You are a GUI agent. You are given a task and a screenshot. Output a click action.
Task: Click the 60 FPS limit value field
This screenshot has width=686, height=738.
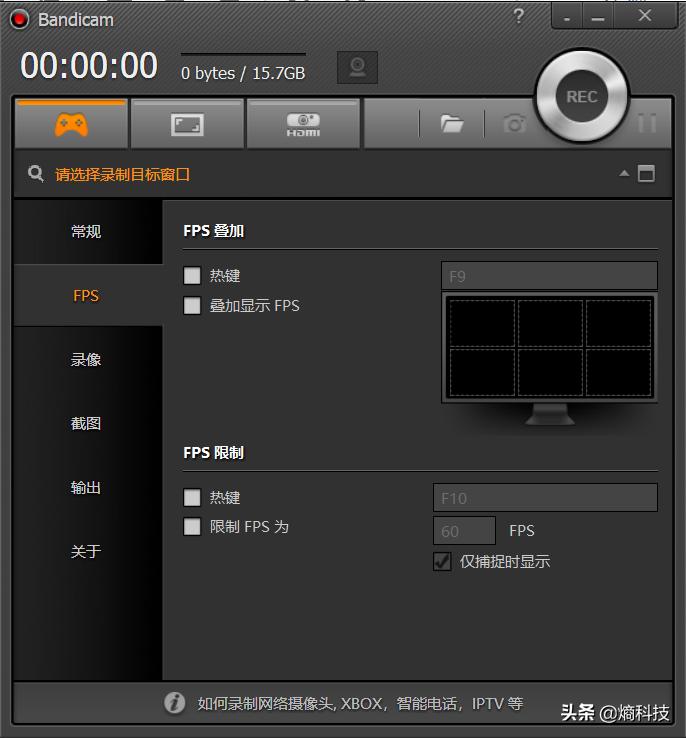(x=464, y=530)
